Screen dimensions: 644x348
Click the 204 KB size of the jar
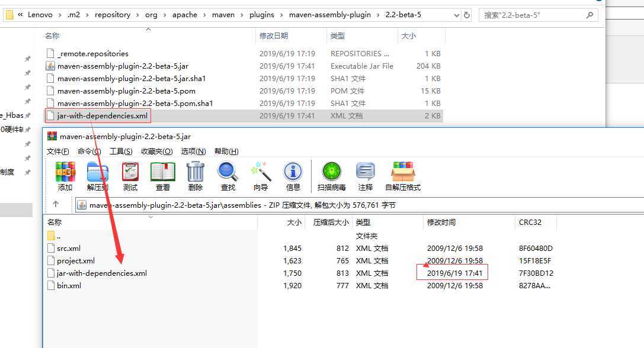point(428,66)
